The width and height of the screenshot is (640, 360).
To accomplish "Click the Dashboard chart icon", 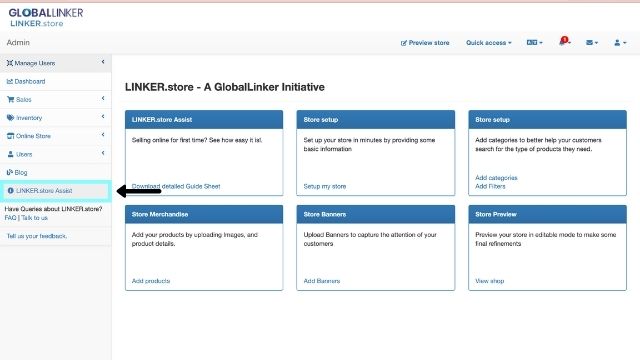I will [10, 81].
